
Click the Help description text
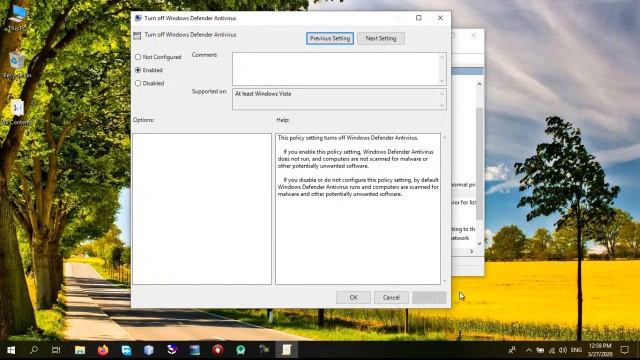click(358, 166)
